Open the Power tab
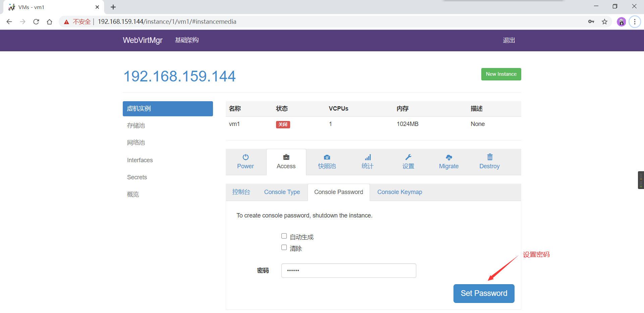Screen dimensions: 644x313 (x=246, y=162)
